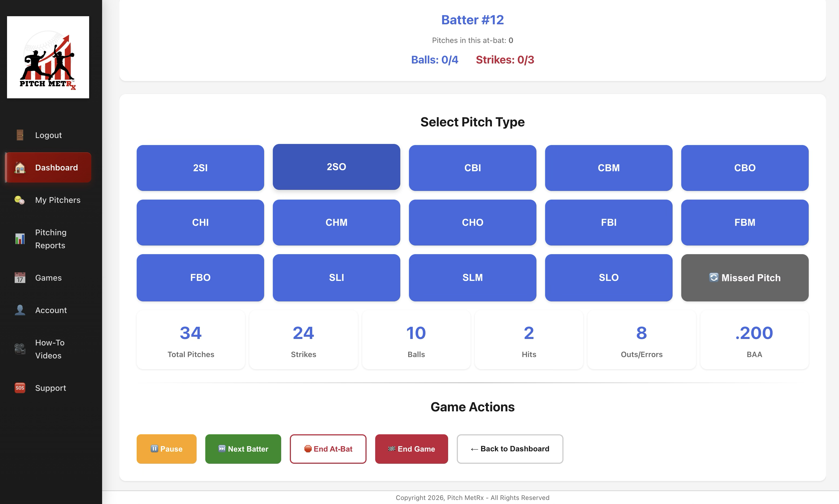Open How-To Videos via camera icon
This screenshot has width=839, height=504.
(x=20, y=349)
